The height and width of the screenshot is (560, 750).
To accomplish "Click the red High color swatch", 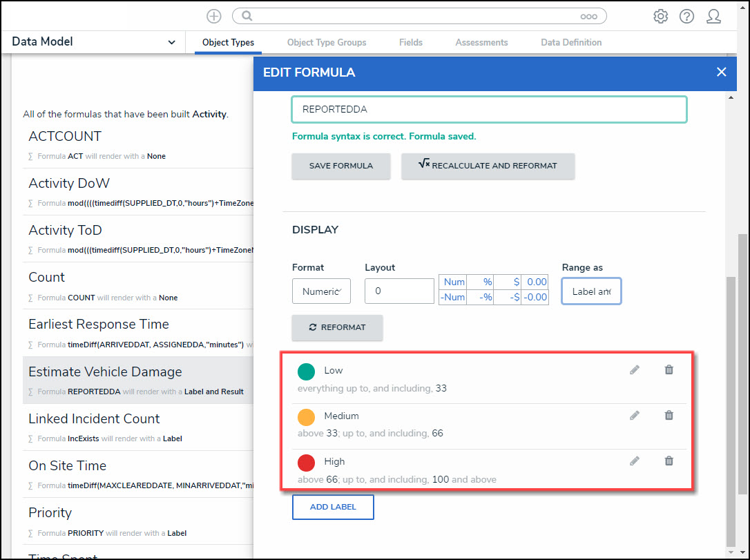I will point(306,463).
